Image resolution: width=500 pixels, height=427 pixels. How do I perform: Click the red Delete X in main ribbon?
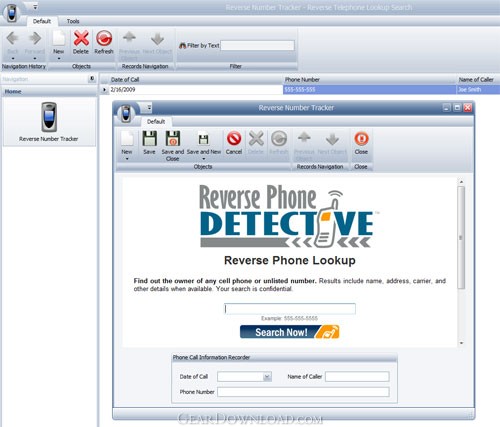click(x=81, y=38)
